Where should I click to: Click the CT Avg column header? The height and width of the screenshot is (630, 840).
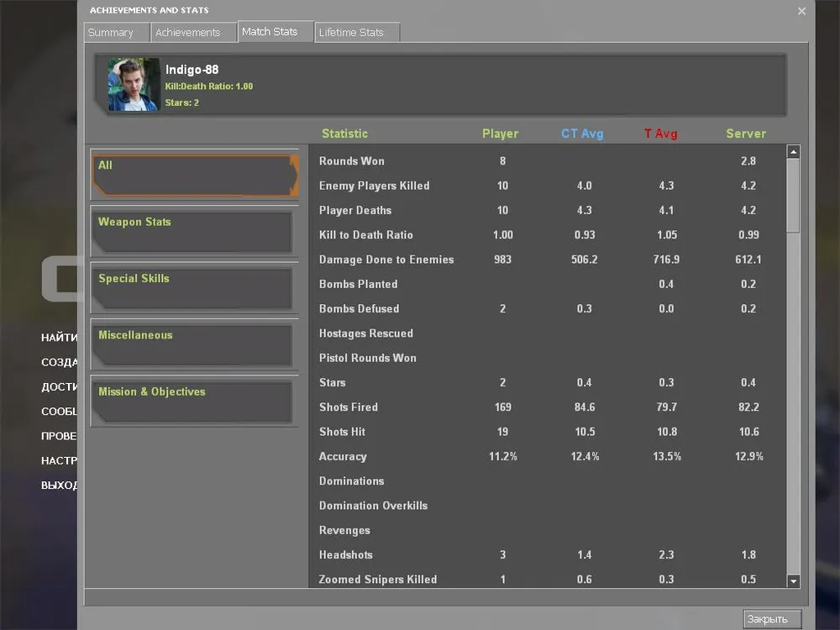tap(582, 134)
